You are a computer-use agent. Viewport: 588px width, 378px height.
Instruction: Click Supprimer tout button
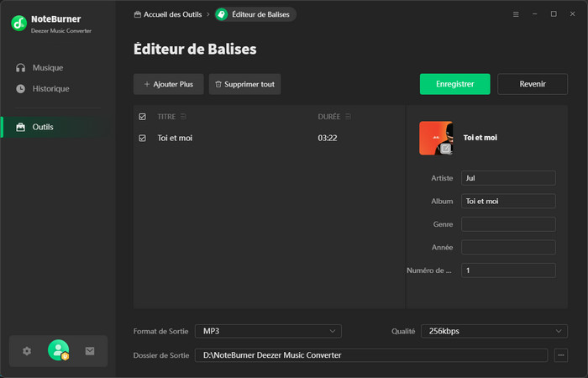[x=245, y=84]
